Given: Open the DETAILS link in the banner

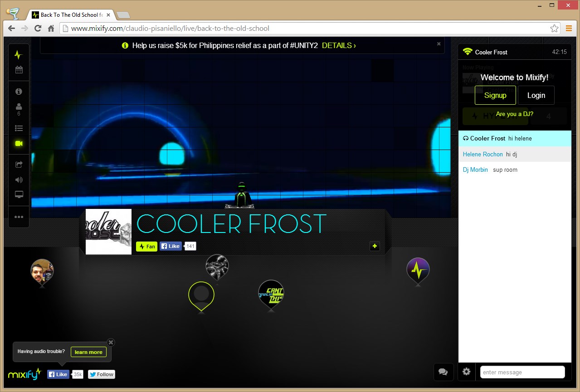Looking at the screenshot, I should pyautogui.click(x=339, y=46).
